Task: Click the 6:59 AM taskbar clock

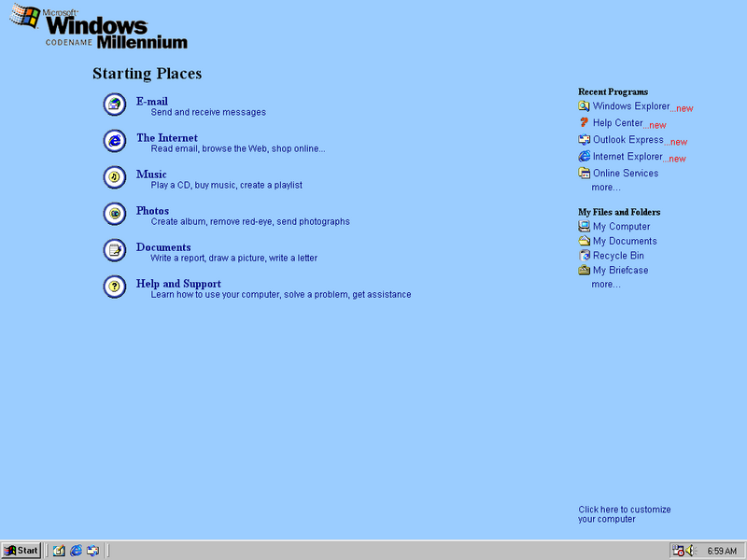Action: tap(722, 551)
